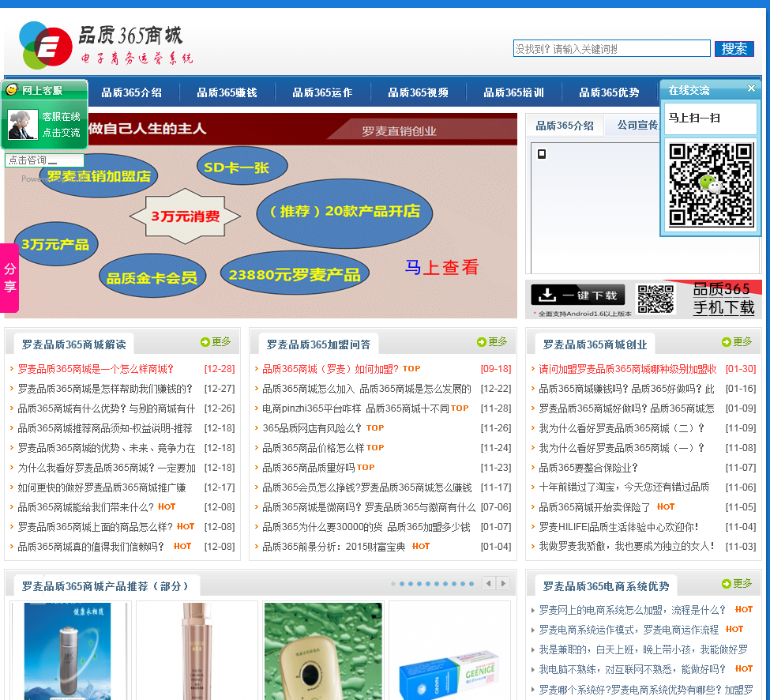
Task: Click the customer service avatar picture
Action: point(23,125)
